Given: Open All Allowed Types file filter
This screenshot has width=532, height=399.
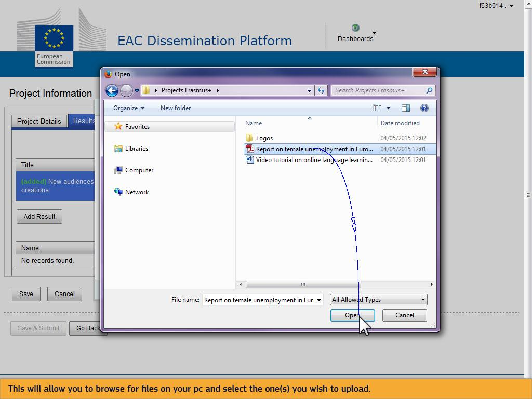Looking at the screenshot, I should pyautogui.click(x=378, y=300).
